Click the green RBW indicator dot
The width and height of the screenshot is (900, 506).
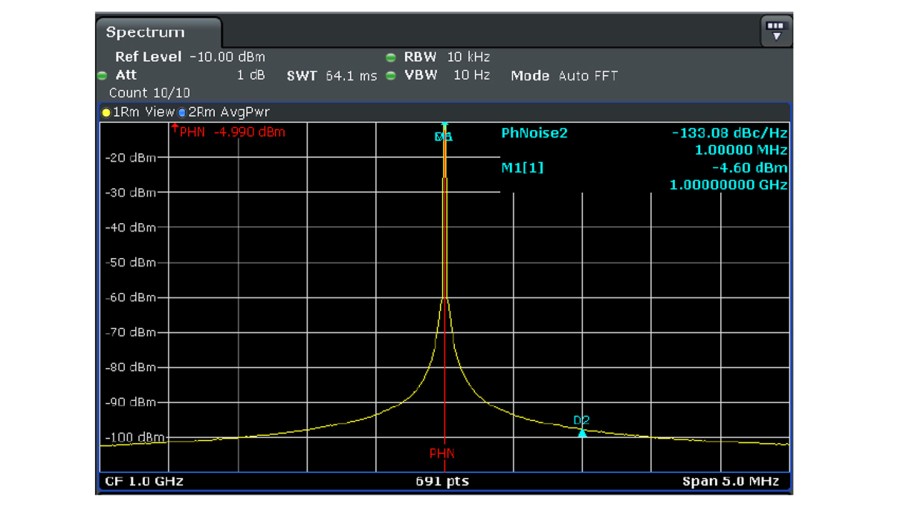[x=391, y=57]
